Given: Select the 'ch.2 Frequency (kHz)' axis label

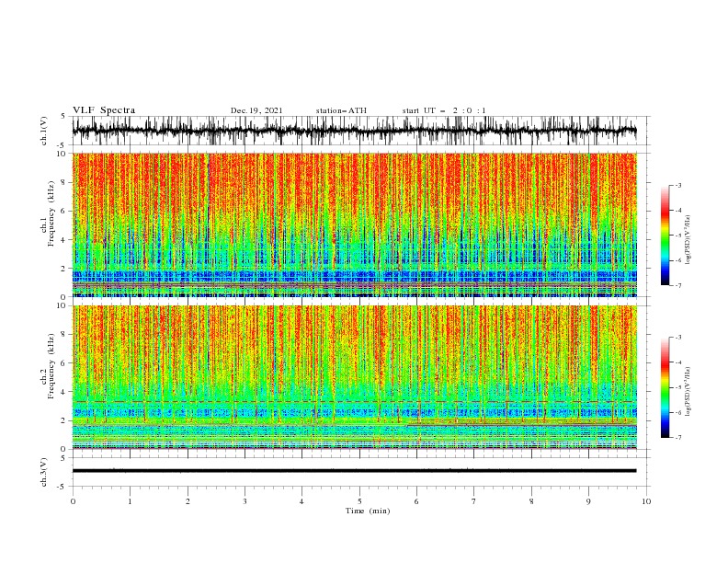Looking at the screenshot, I should click(x=48, y=365).
